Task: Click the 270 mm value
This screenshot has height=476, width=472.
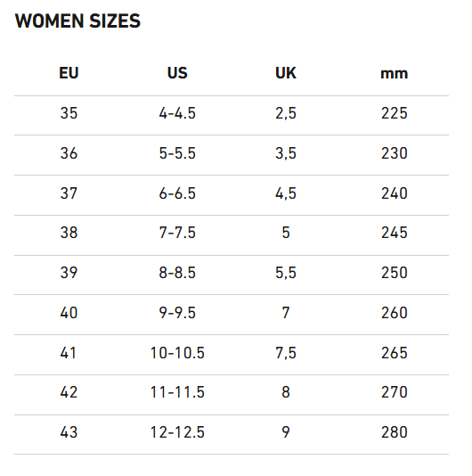Action: [x=394, y=392]
